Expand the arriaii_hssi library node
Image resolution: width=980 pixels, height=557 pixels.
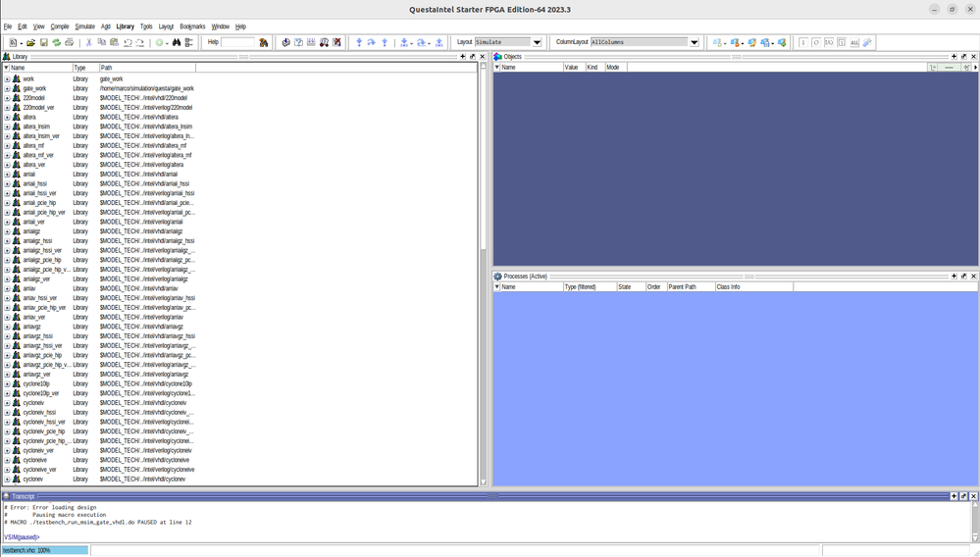point(7,183)
